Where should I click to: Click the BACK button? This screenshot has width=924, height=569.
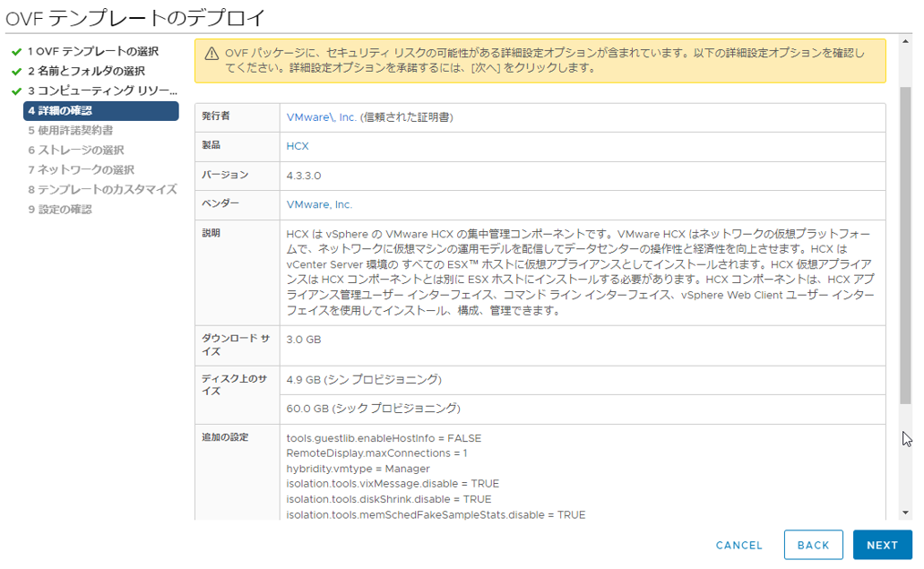[x=813, y=546]
